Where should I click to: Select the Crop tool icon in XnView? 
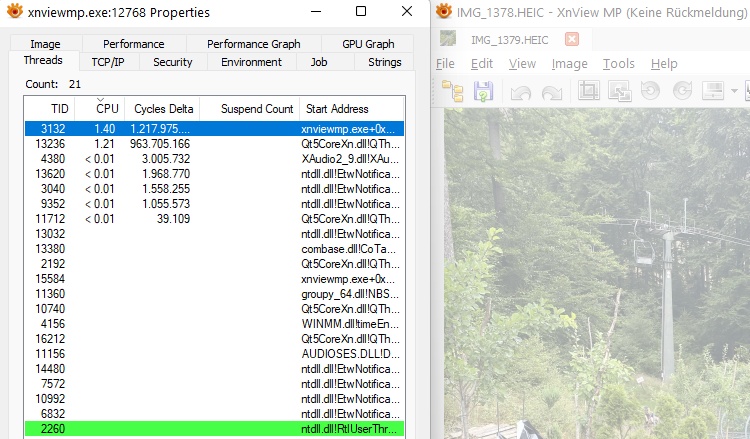point(589,90)
